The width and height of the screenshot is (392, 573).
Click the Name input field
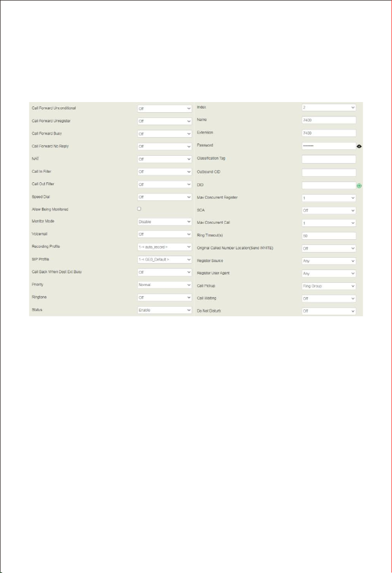(x=328, y=120)
